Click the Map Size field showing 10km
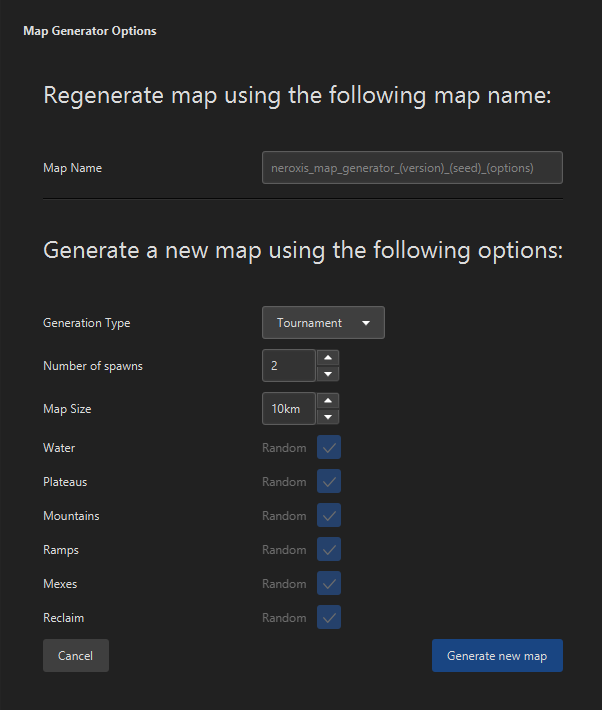This screenshot has height=710, width=602. (x=289, y=408)
